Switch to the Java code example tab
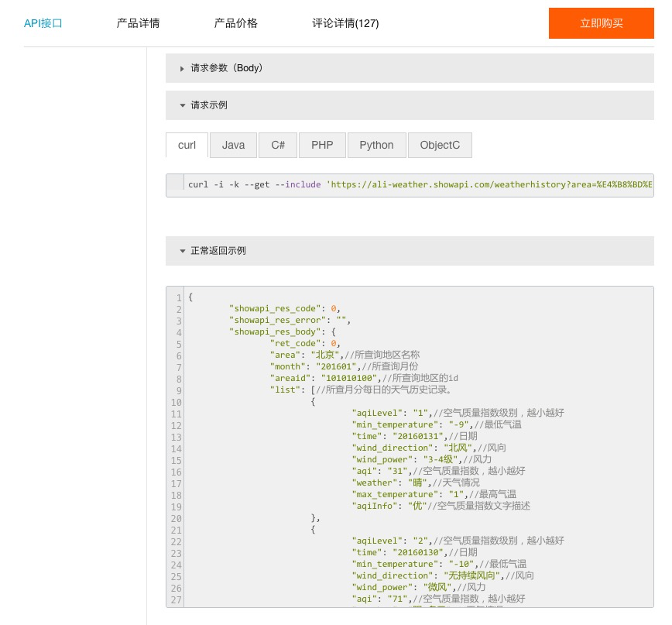This screenshot has width=672, height=625. tap(233, 145)
